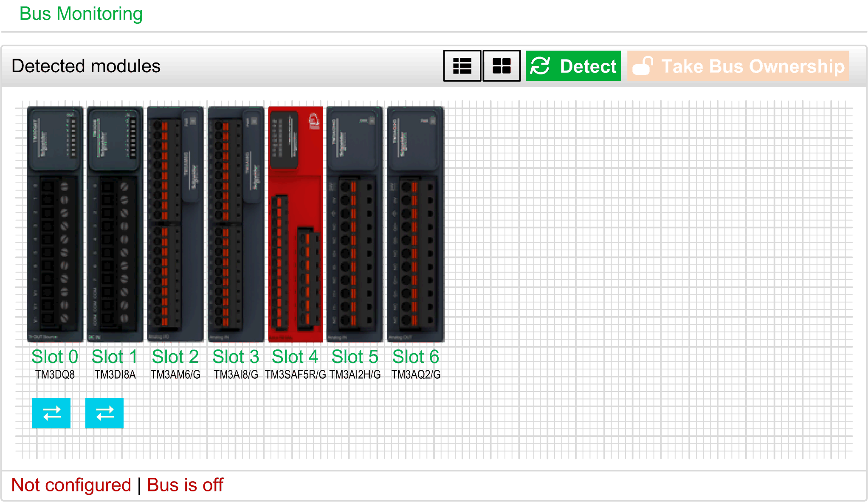
Task: Select the TM3DI8A module image in Slot 1
Action: point(115,224)
